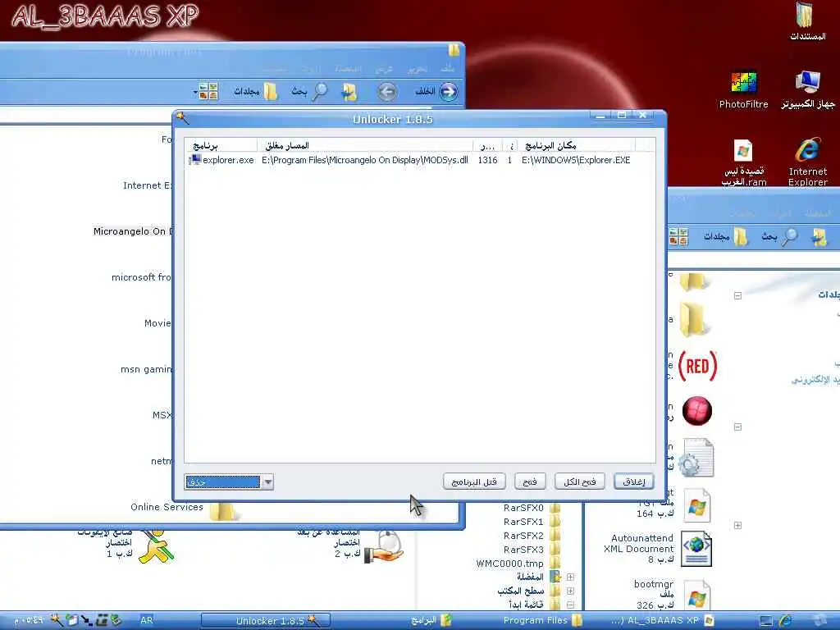Open the حذف action dropdown in Unlocker
Image resolution: width=840 pixels, height=630 pixels.
(268, 482)
